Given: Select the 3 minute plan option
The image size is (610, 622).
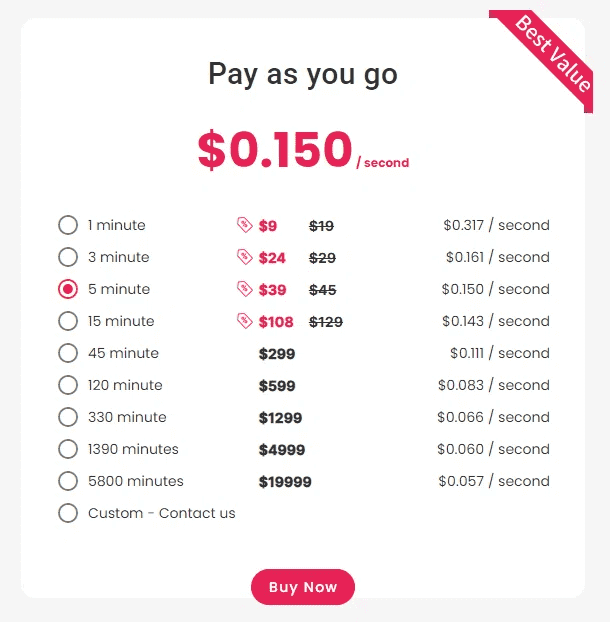Looking at the screenshot, I should [68, 257].
